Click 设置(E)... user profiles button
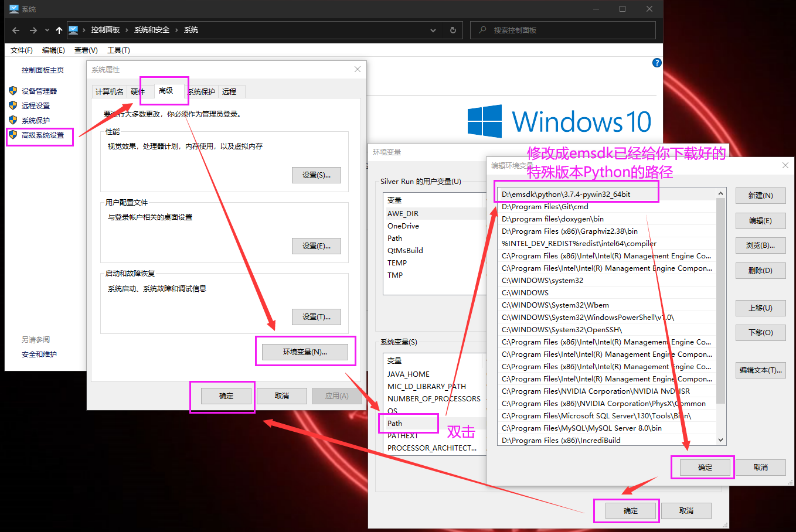The image size is (796, 532). [317, 246]
